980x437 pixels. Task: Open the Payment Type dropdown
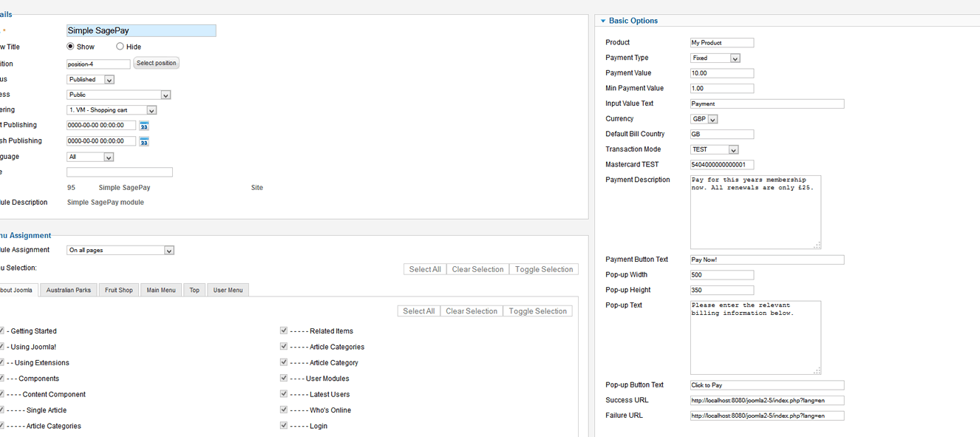(715, 58)
